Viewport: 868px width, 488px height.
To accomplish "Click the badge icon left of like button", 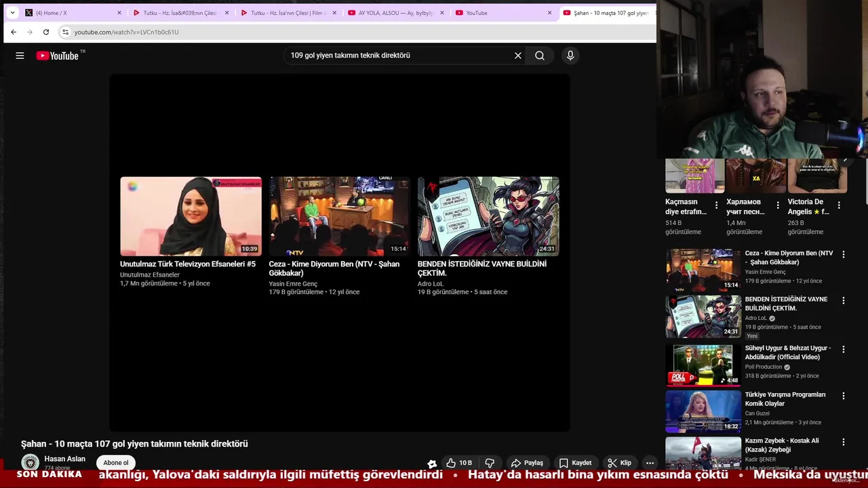I will coord(432,464).
